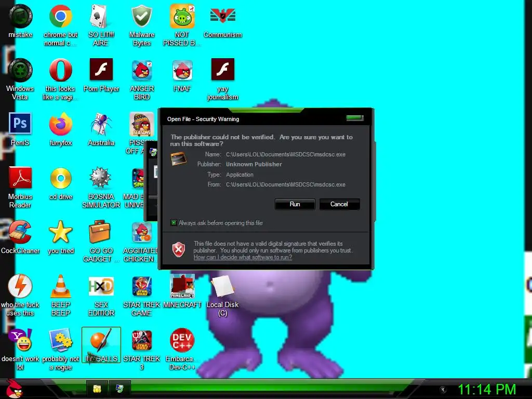532x399 pixels.
Task: Click the 'From:' path msdcsc.exe text
Action: [286, 184]
